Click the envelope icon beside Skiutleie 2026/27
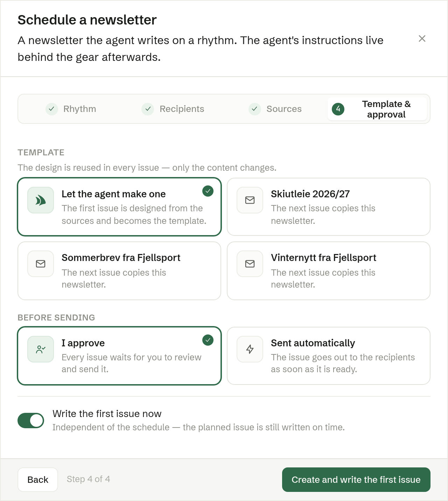Screen dimensions: 448x501 point(250,200)
